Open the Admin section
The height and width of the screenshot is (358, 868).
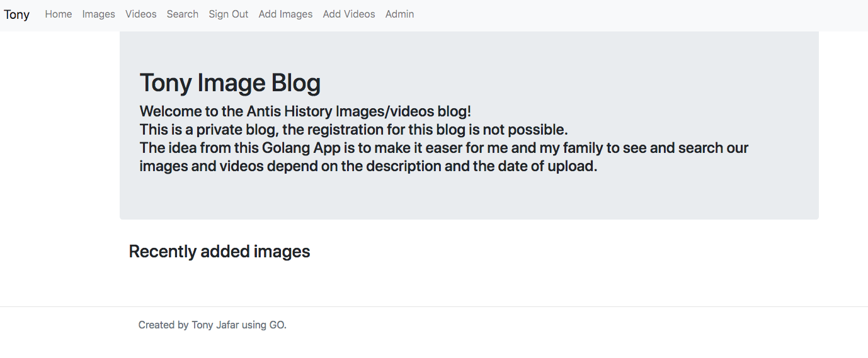(399, 14)
